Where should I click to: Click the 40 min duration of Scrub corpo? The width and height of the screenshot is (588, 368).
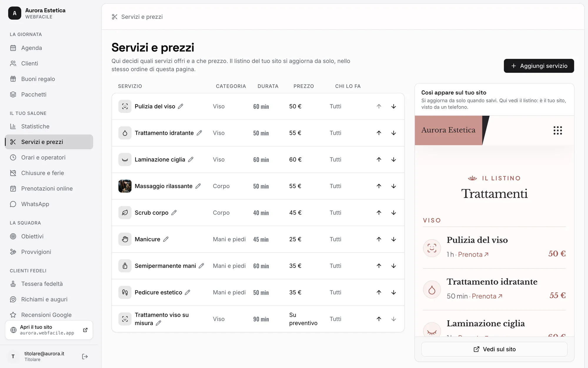261,213
